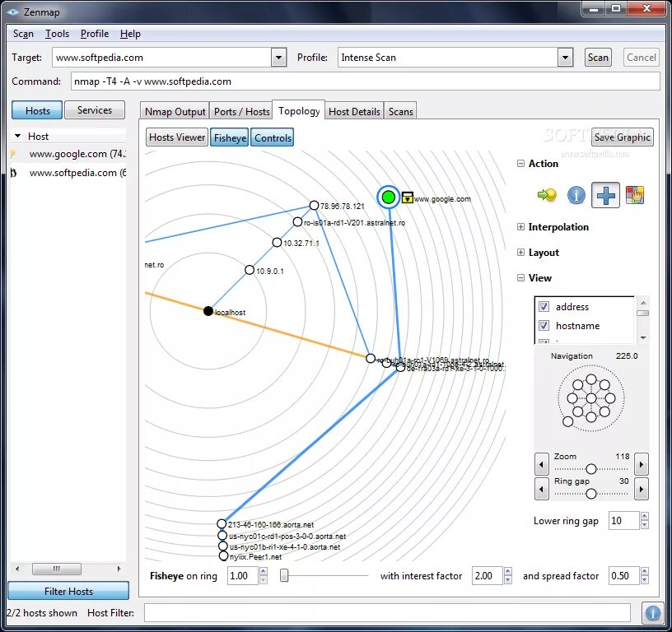This screenshot has height=632, width=672.
Task: Click the Host column sort arrow
Action: click(17, 136)
